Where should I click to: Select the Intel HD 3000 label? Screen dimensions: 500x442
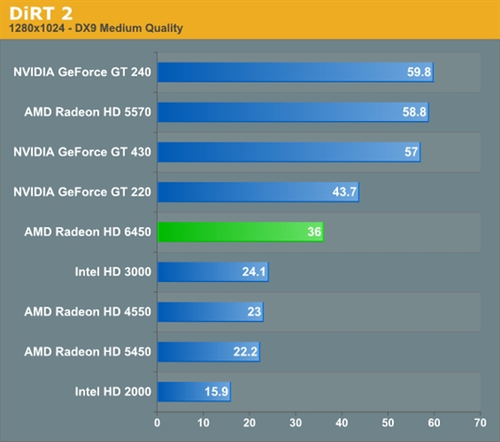tap(113, 272)
